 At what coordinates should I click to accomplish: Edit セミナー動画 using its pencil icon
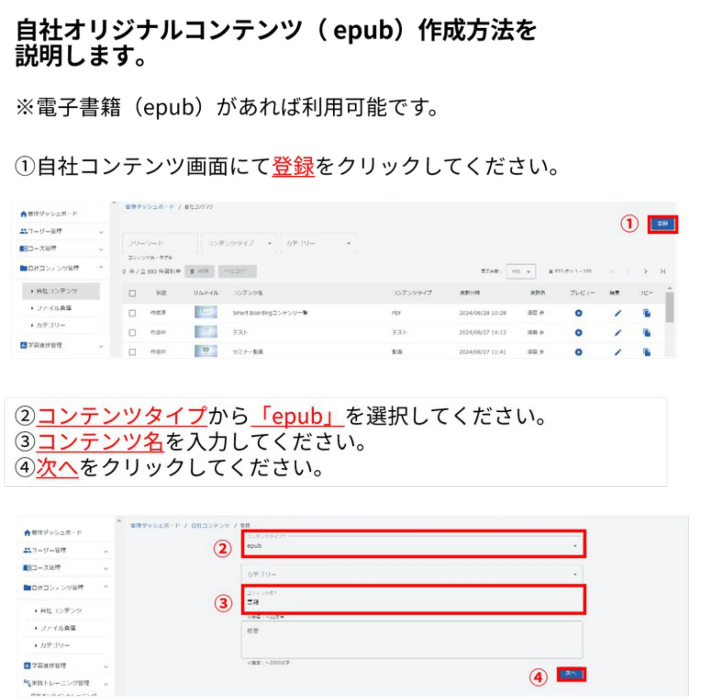click(x=618, y=352)
